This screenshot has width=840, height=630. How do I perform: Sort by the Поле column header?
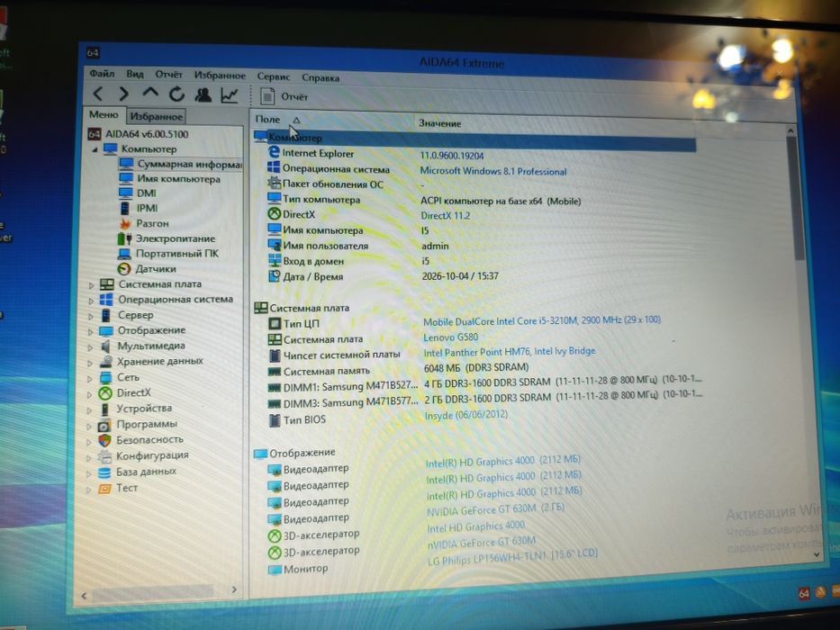pyautogui.click(x=332, y=120)
